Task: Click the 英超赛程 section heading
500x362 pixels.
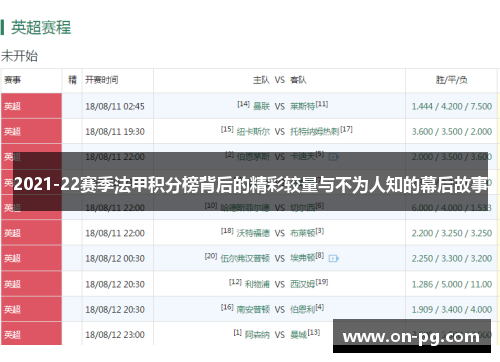Action: click(x=41, y=27)
